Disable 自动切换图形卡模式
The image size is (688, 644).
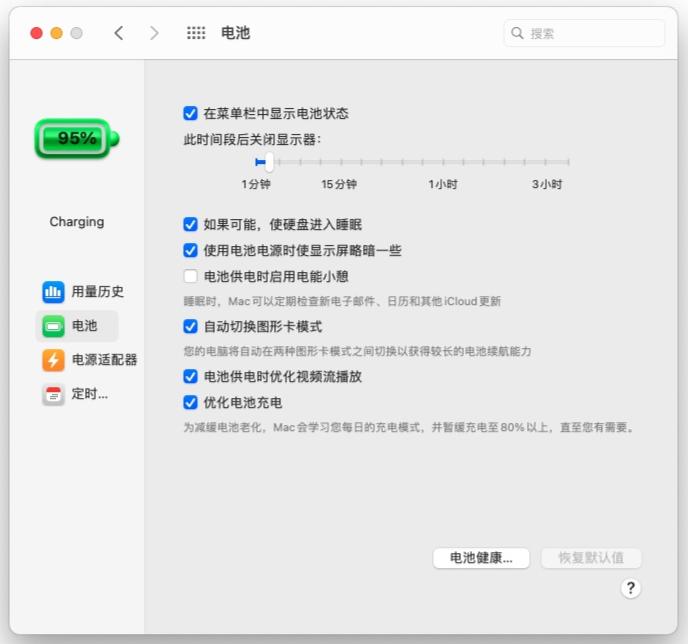pyautogui.click(x=190, y=326)
